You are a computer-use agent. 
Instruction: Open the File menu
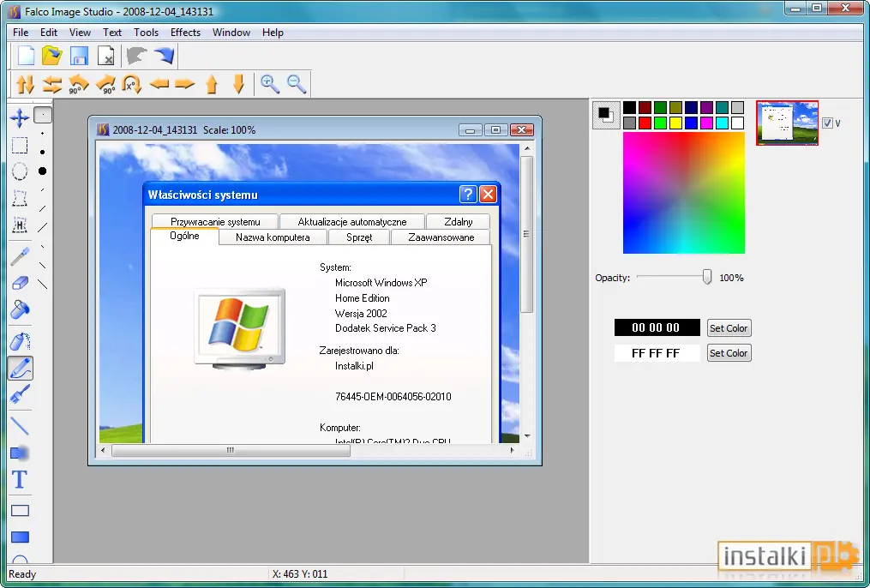21,33
